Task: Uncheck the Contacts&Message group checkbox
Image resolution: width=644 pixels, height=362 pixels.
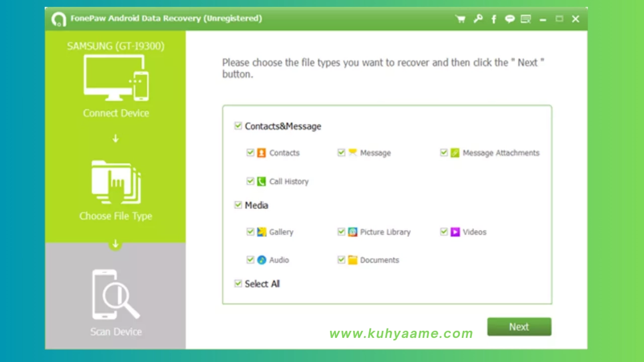Action: [x=238, y=126]
